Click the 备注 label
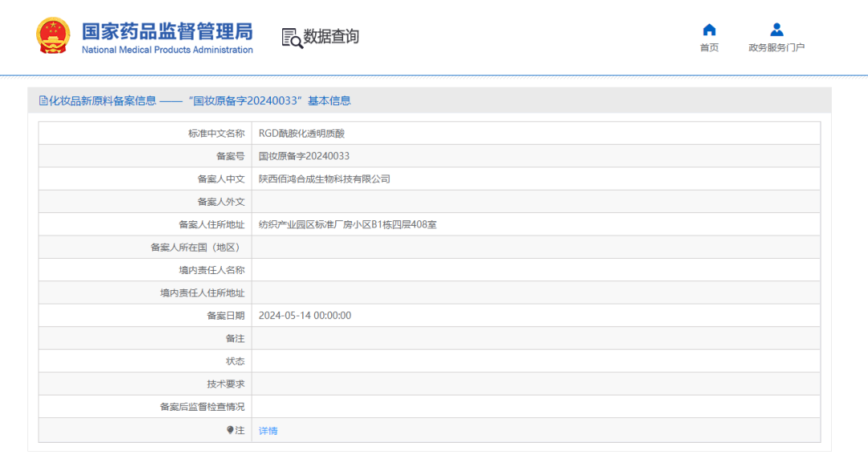The height and width of the screenshot is (471, 868). click(235, 338)
